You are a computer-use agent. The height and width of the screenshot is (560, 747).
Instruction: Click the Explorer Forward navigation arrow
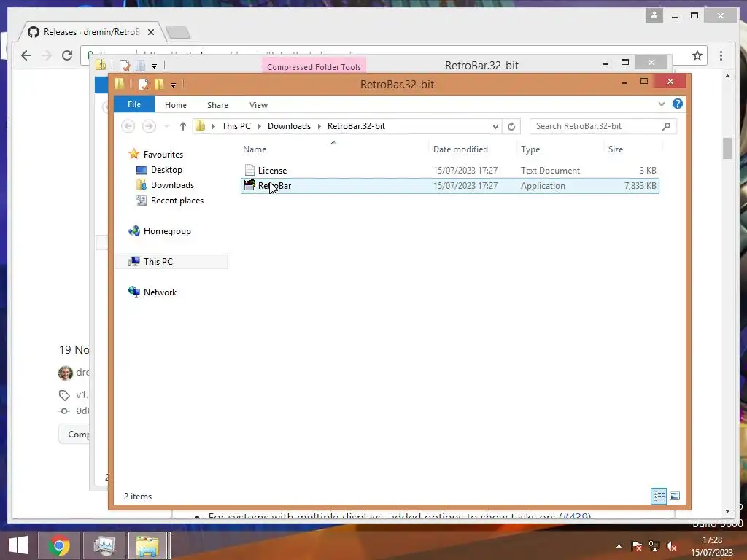[x=149, y=126]
